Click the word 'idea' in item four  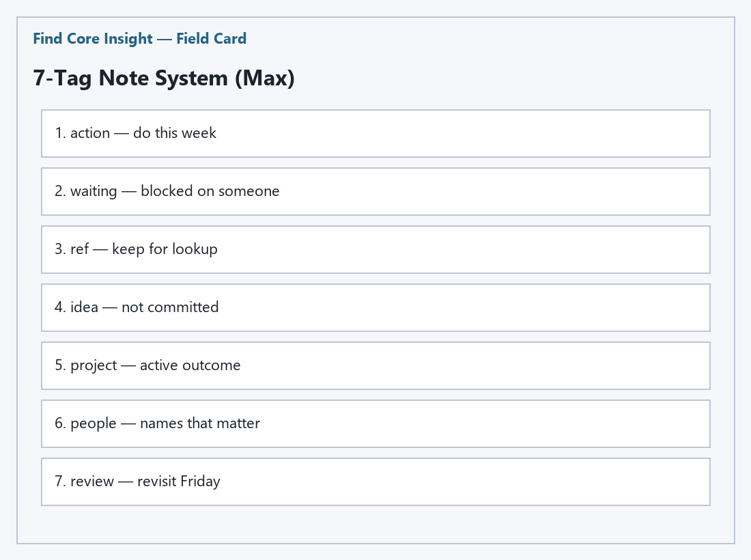(x=84, y=307)
